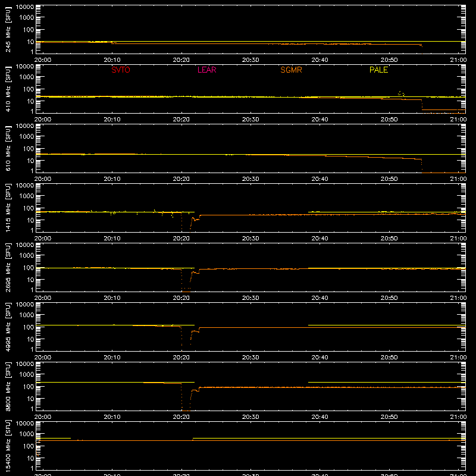476x476 pixels.
Task: Click the 100 tick value on 4995 MHz axis
Action: tap(29, 327)
